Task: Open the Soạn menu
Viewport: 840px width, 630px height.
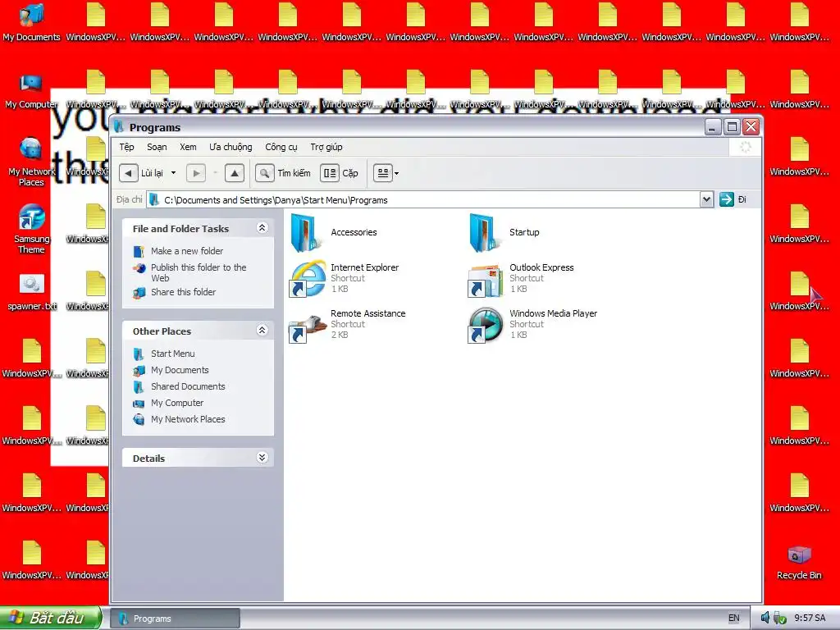Action: coord(157,147)
